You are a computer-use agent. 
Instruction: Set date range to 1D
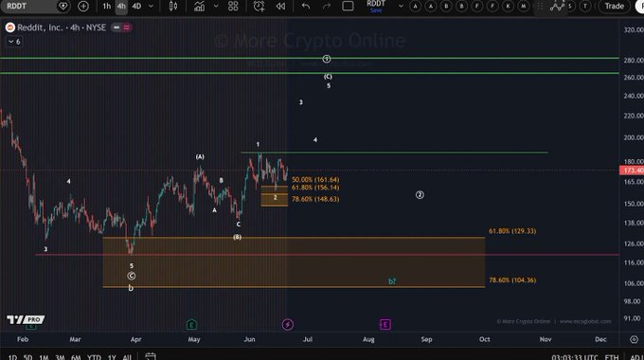point(12,357)
